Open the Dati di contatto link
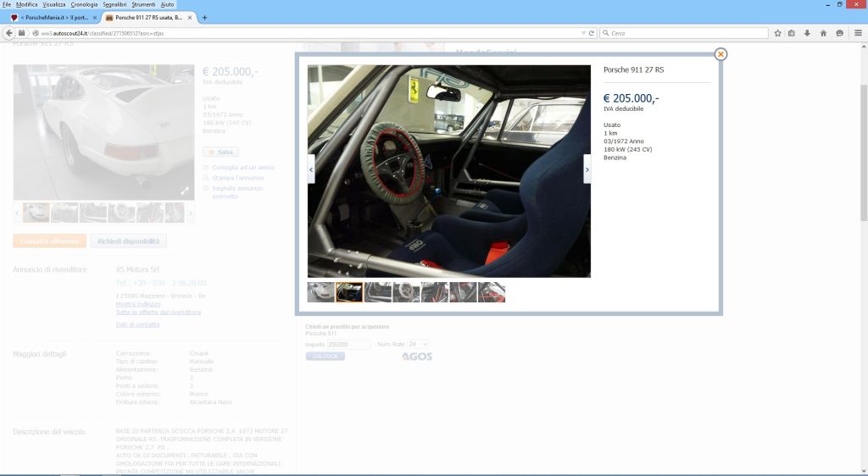 click(x=138, y=324)
